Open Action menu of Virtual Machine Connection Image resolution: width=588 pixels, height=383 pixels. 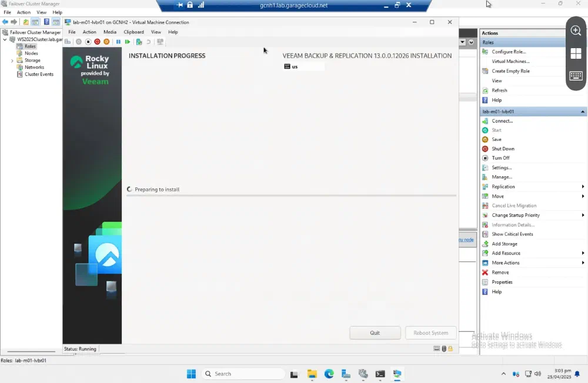[89, 32]
